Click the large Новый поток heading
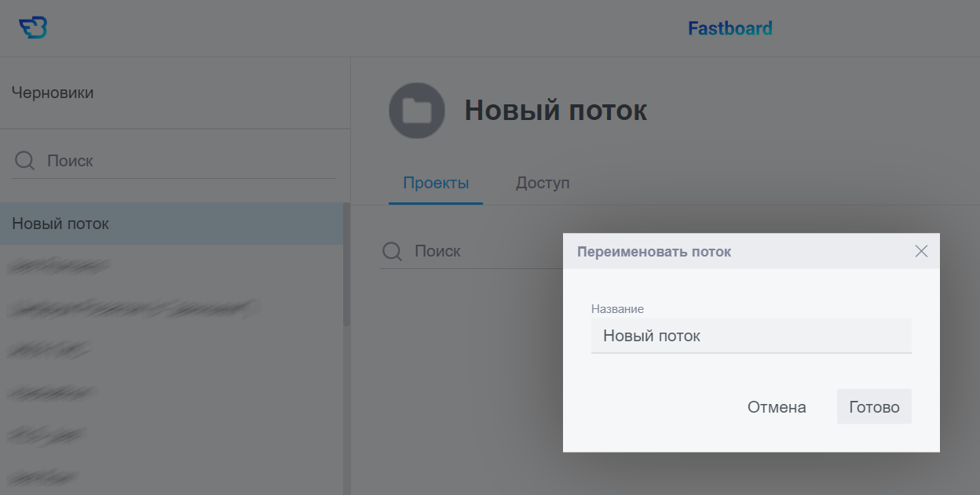 click(x=555, y=111)
